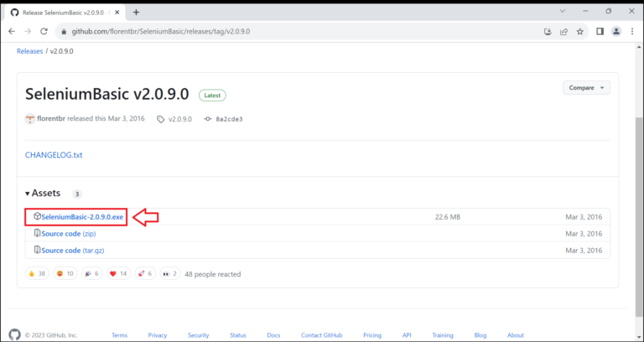This screenshot has width=644, height=342.
Task: Bookmark this page with star icon
Action: [579, 31]
